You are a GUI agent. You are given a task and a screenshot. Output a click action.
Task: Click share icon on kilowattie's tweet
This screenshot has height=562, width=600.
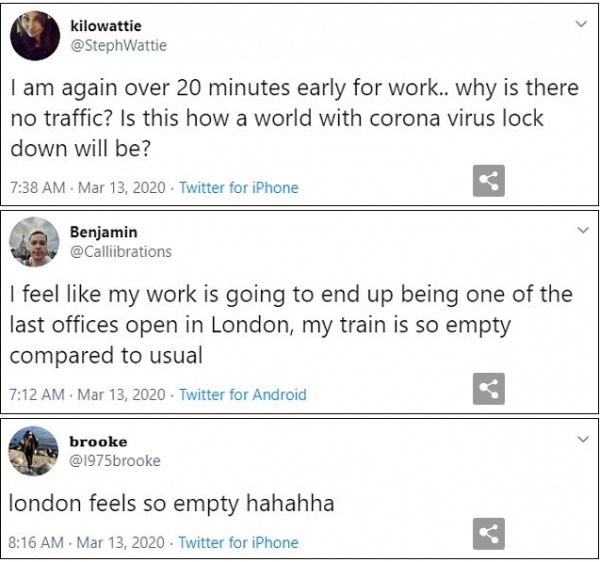488,181
